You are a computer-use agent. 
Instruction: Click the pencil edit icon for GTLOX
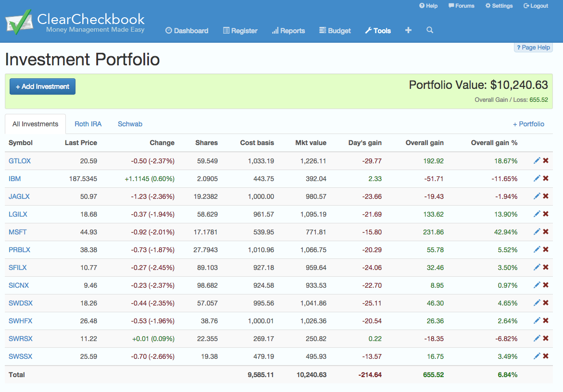pos(537,161)
